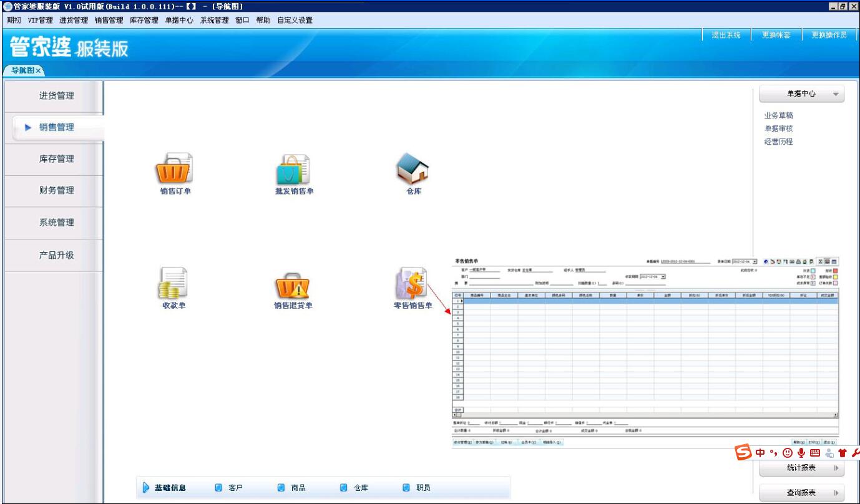Open the IME smiley emoji panel
The image size is (860, 504).
point(788,453)
